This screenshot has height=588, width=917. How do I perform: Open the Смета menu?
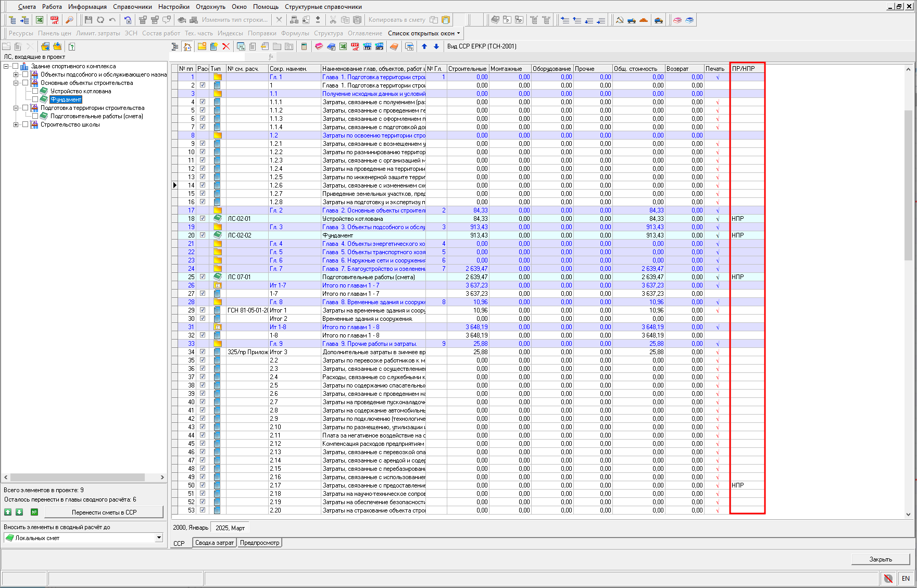click(x=27, y=7)
